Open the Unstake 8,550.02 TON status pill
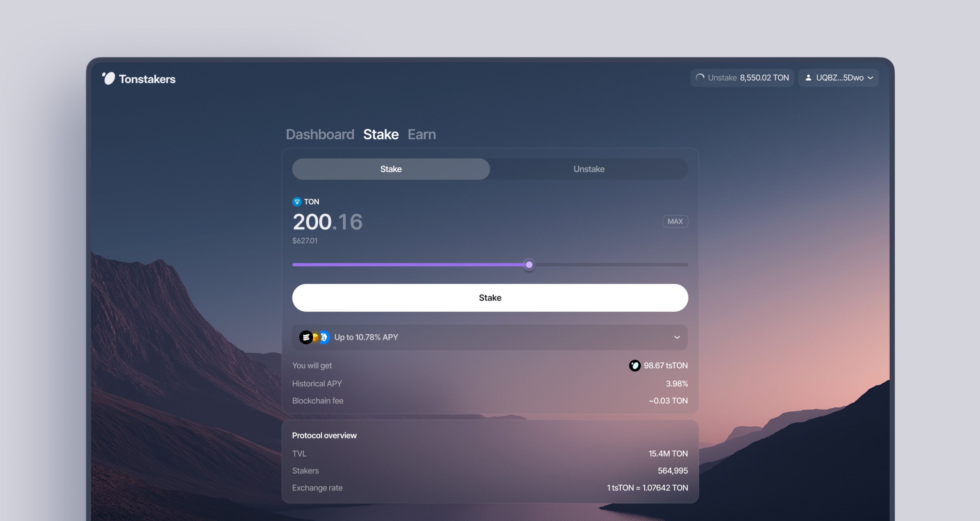980x521 pixels. [x=742, y=78]
